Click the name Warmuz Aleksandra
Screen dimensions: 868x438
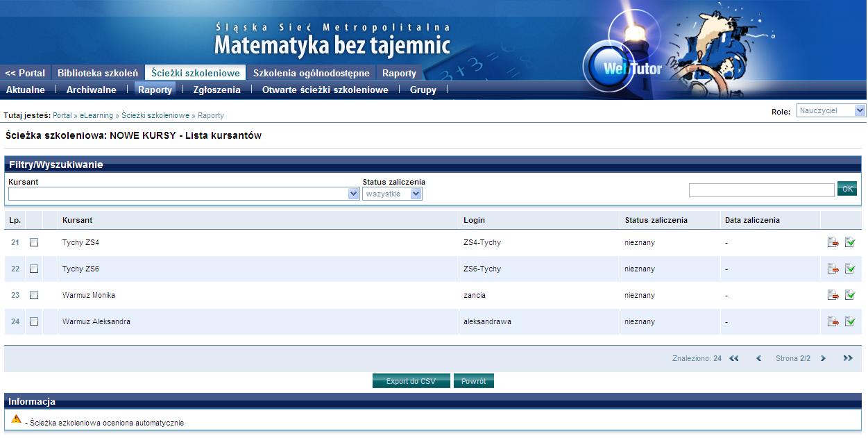point(96,321)
